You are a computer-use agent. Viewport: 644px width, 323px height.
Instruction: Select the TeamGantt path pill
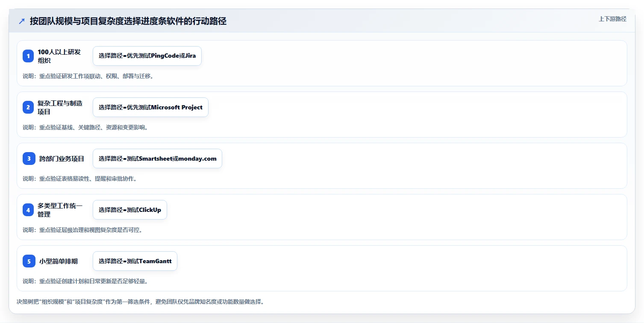pos(135,261)
